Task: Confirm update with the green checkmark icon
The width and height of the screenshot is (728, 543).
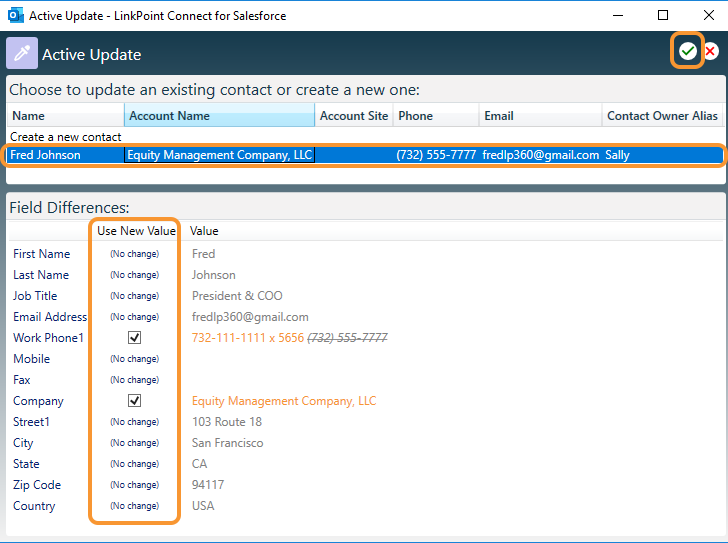Action: [x=688, y=51]
